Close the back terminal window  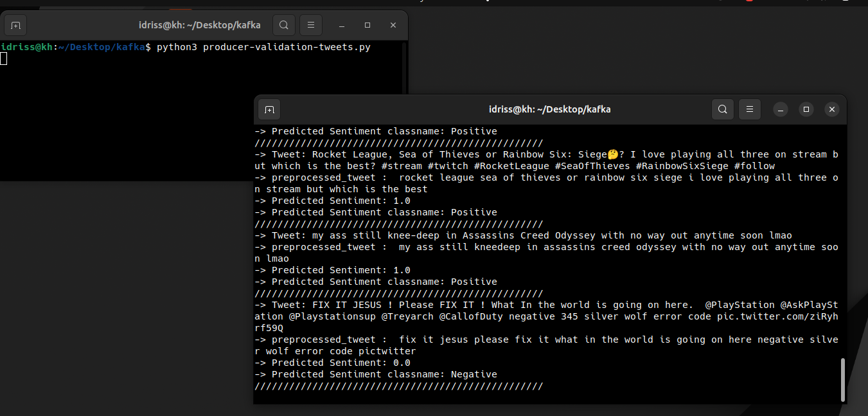393,26
